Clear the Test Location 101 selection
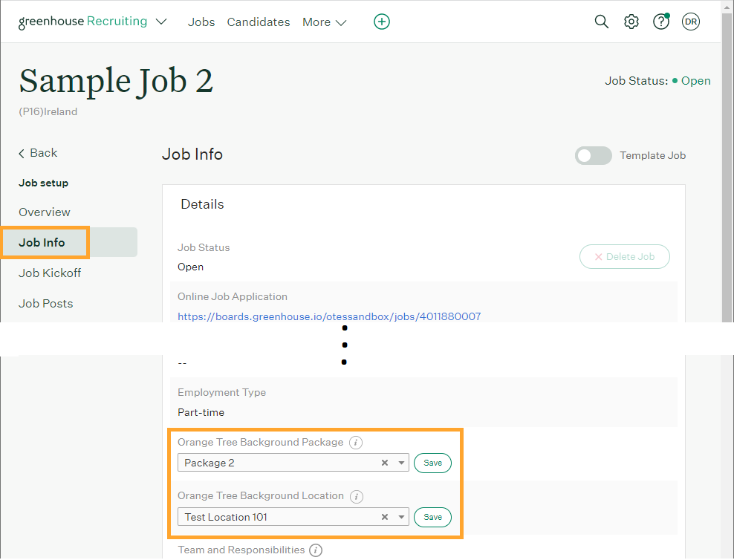Viewport: 734px width, 560px height. [385, 517]
